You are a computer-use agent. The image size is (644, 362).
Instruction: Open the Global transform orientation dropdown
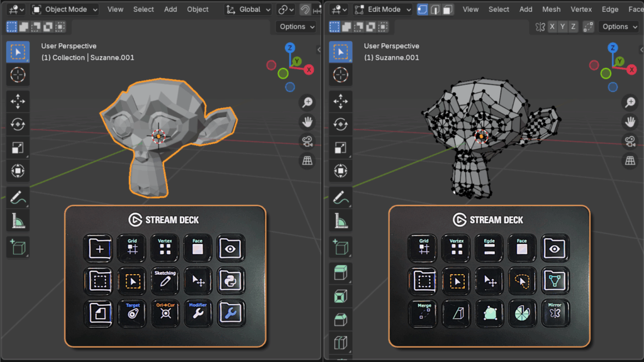248,9
